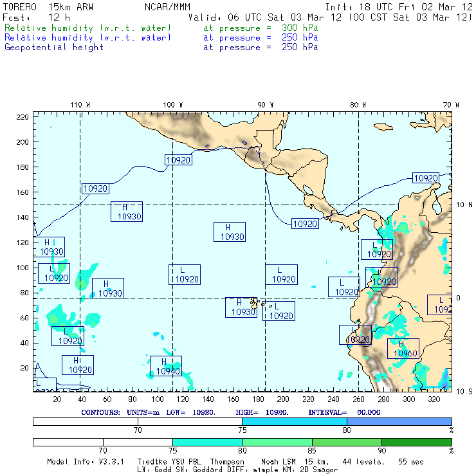
Task: Click the 'Geopotential height' legend label
Action: [54, 48]
